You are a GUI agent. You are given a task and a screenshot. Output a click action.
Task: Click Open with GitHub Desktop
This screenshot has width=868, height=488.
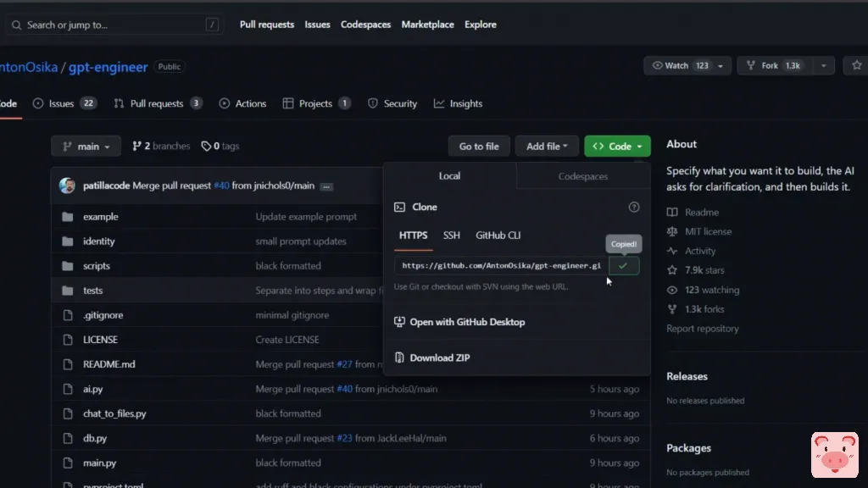(467, 322)
